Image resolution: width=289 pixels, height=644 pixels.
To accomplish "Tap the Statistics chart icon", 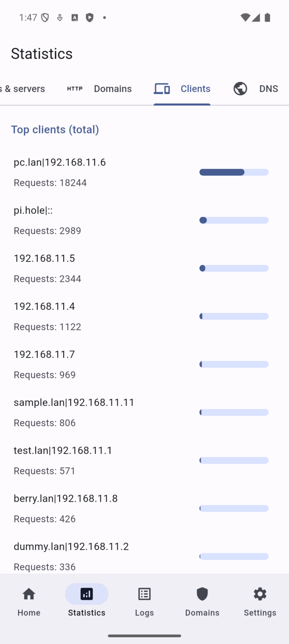I will pos(87,594).
